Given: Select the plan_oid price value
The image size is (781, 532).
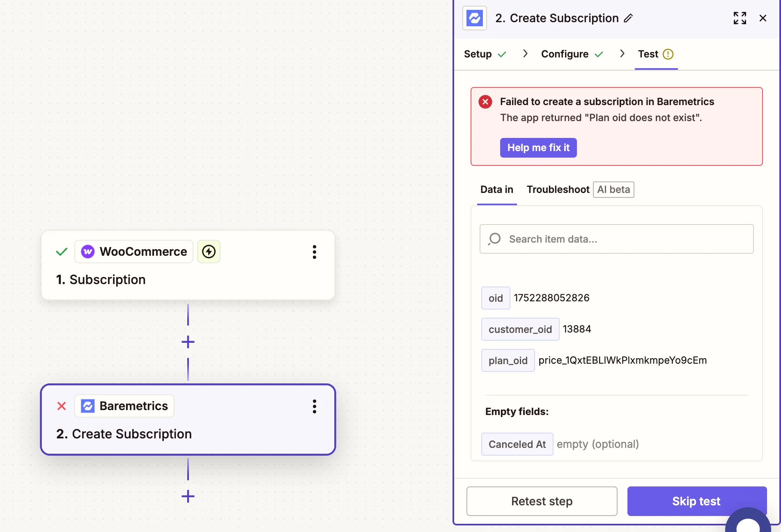Looking at the screenshot, I should [623, 360].
